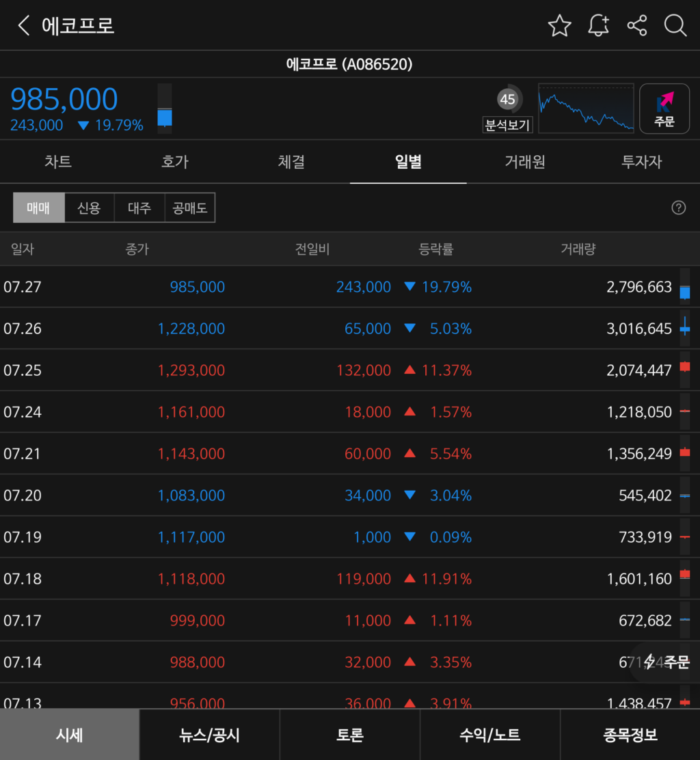The width and height of the screenshot is (700, 760).
Task: Tap closing price 988,000 on 07.14
Action: 198,662
